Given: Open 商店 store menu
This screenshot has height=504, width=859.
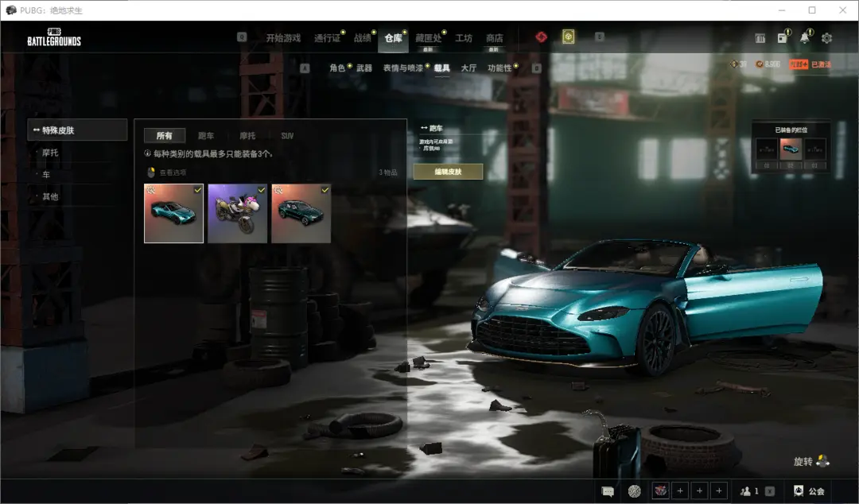Looking at the screenshot, I should click(494, 38).
